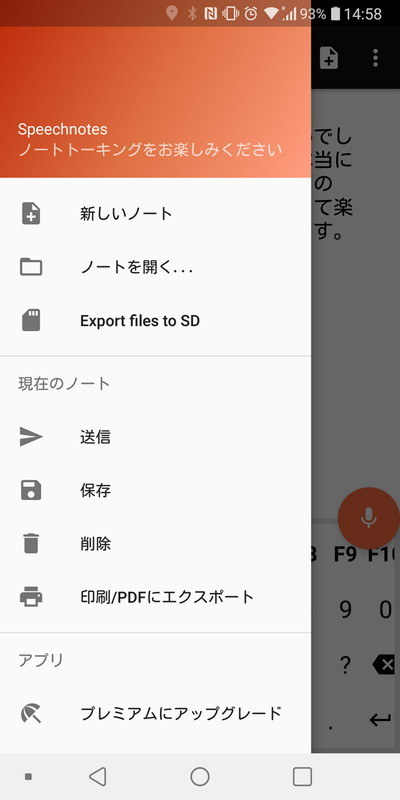Viewport: 400px width, 800px height.
Task: Tap the small dot button in navigation bar
Action: tap(29, 777)
